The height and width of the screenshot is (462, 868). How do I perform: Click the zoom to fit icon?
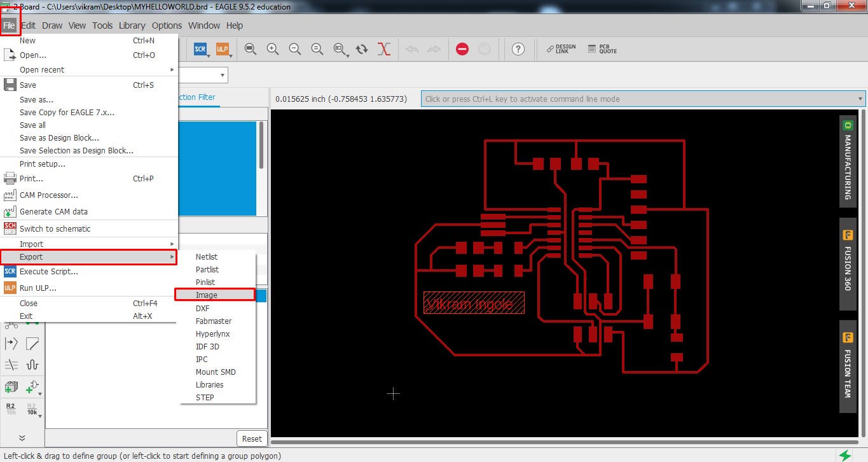click(x=251, y=49)
